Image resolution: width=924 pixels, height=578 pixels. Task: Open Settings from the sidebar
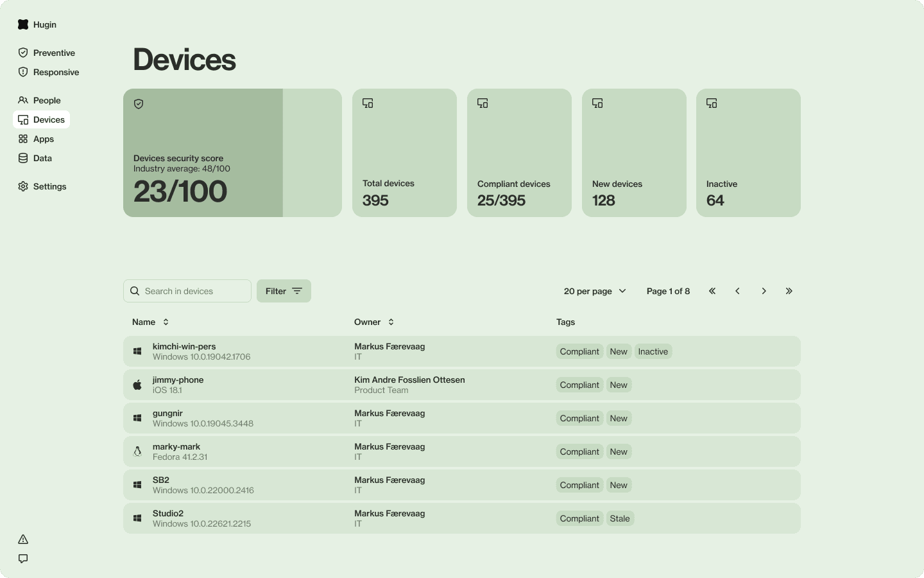pos(42,186)
